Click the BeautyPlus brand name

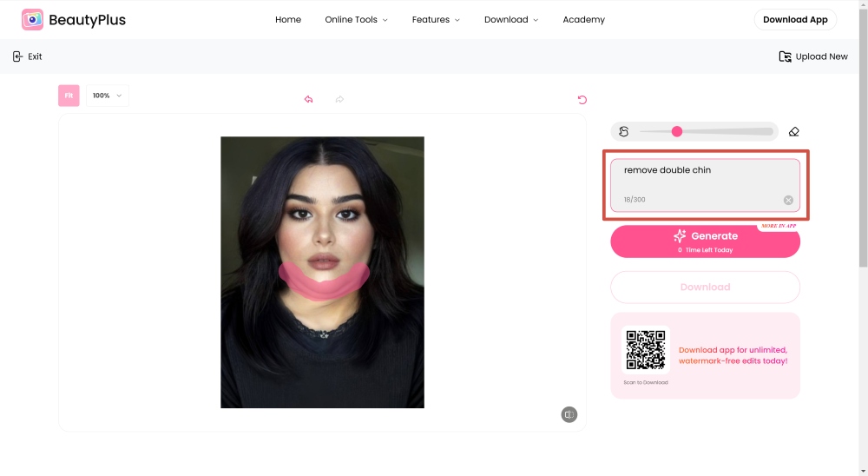tap(87, 20)
